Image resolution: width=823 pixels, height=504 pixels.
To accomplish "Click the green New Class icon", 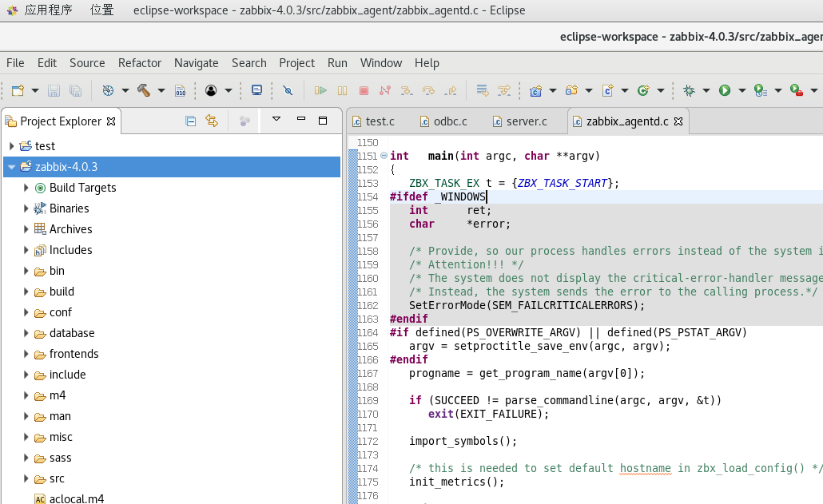I will 643,90.
